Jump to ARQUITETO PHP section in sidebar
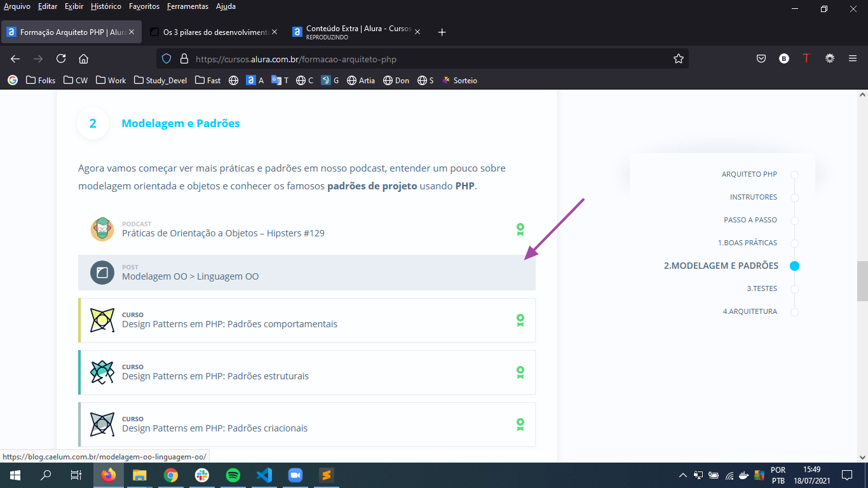 tap(749, 174)
